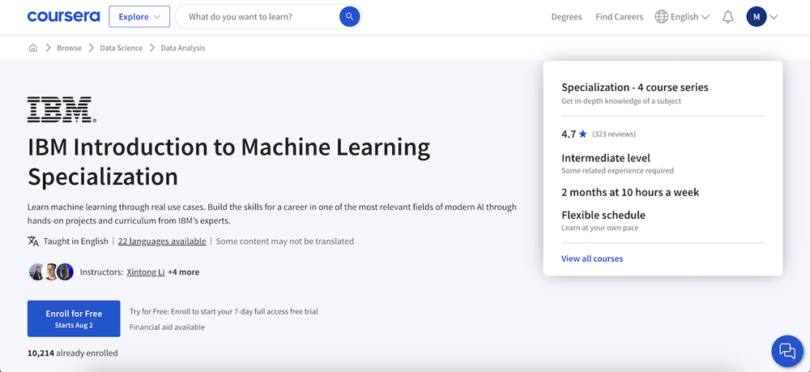Click the globe language icon
Screen dimensions: 810x372
[x=661, y=17]
